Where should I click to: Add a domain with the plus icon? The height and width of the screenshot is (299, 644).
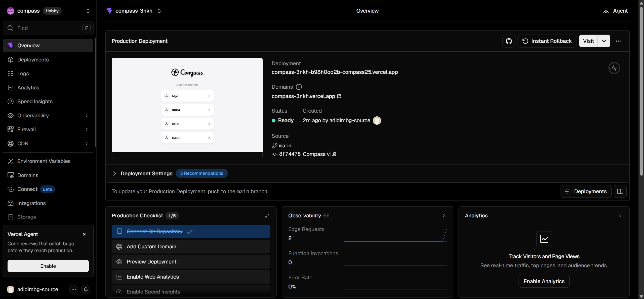(x=299, y=87)
